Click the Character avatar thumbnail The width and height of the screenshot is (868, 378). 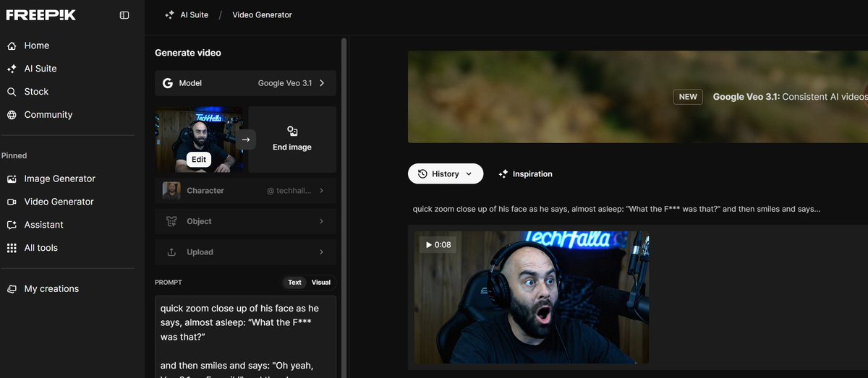[x=171, y=191]
